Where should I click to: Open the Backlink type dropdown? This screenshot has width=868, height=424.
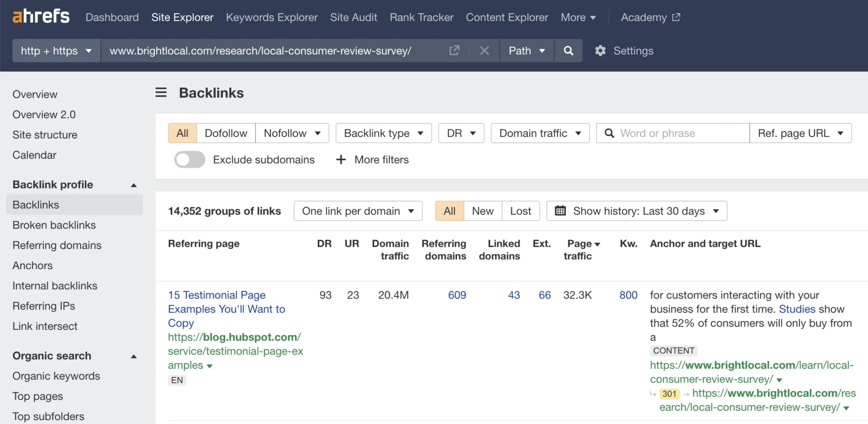coord(384,133)
